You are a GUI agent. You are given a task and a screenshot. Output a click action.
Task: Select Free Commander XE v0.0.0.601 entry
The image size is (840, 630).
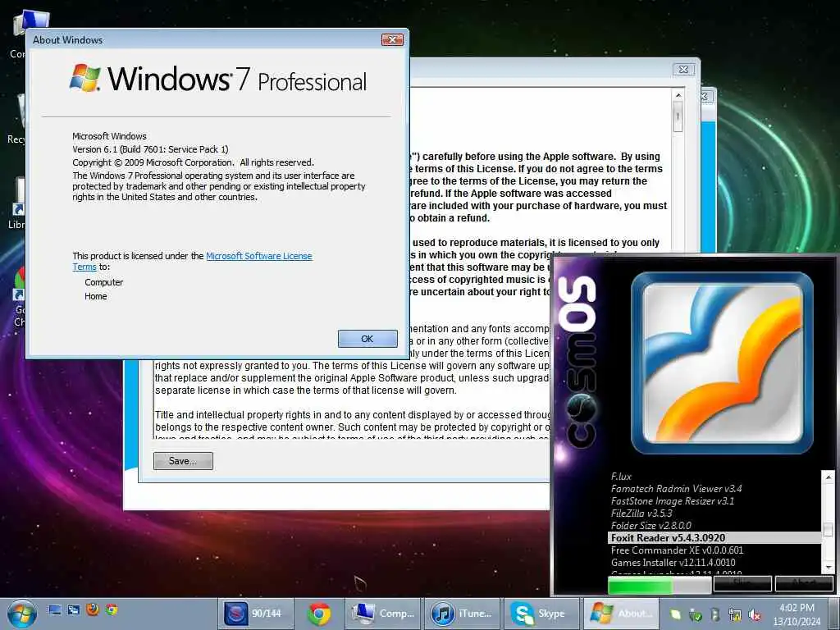click(x=677, y=550)
